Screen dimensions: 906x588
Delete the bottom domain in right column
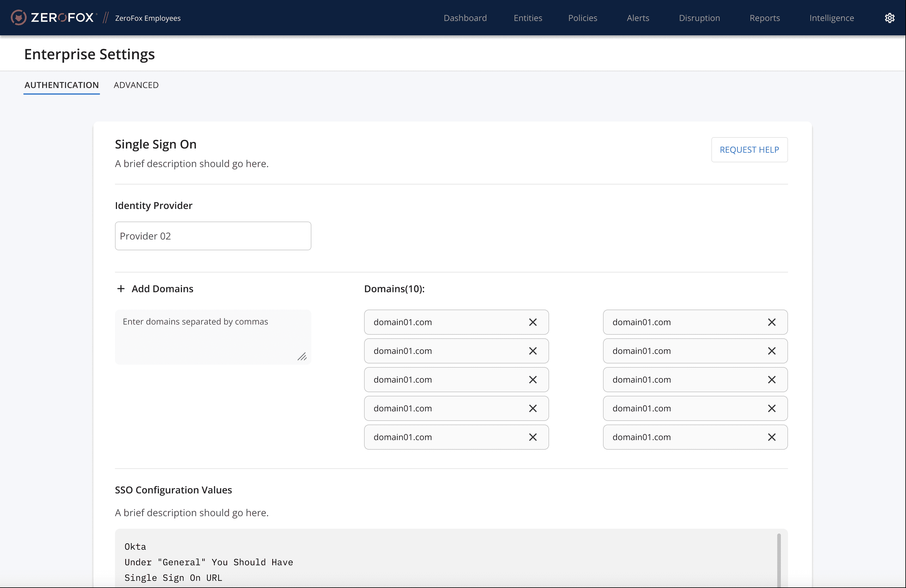coord(771,437)
